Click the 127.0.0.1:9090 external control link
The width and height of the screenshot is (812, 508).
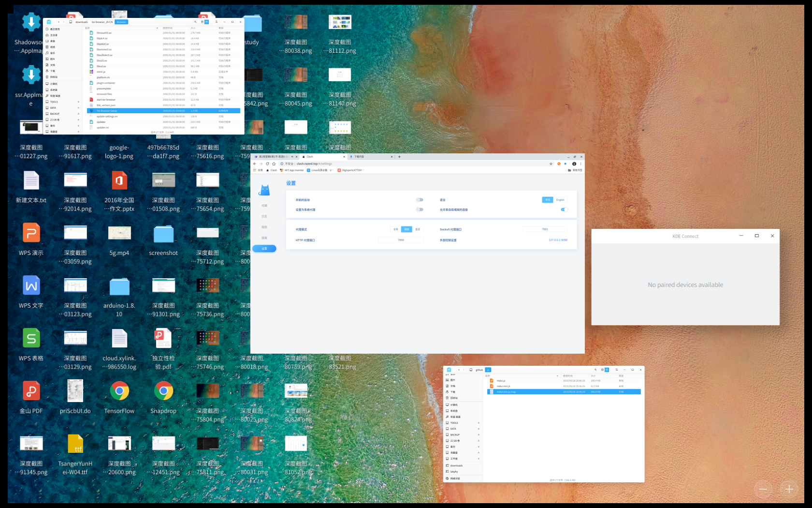click(558, 240)
